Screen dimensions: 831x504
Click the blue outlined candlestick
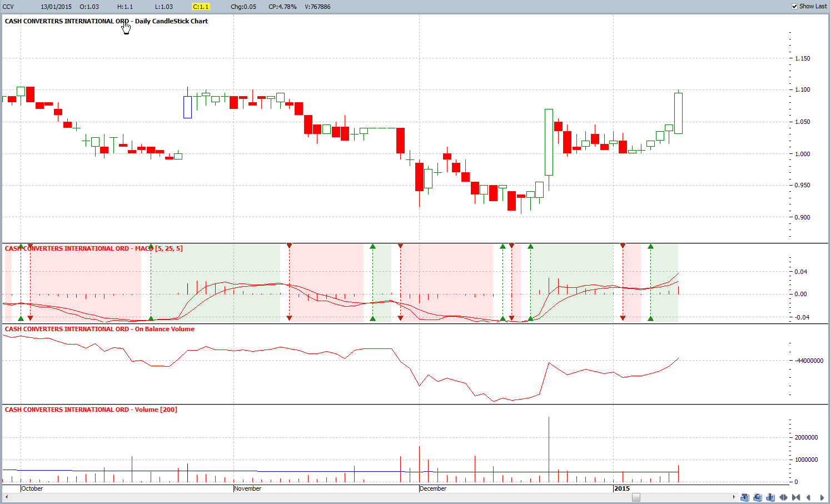(x=187, y=107)
